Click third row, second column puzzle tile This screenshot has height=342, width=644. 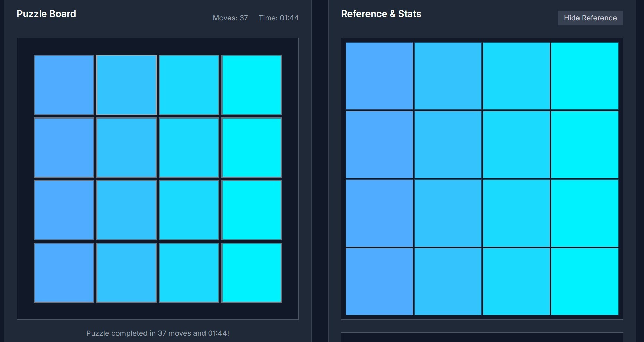[127, 210]
